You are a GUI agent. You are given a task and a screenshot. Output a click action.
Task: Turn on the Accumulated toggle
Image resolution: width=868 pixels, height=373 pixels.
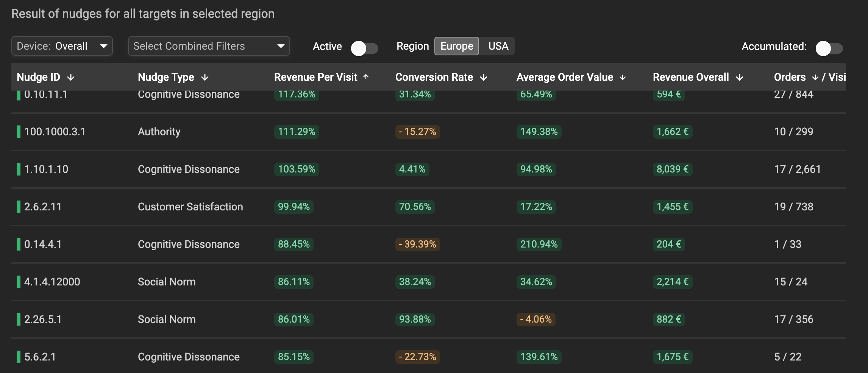829,48
